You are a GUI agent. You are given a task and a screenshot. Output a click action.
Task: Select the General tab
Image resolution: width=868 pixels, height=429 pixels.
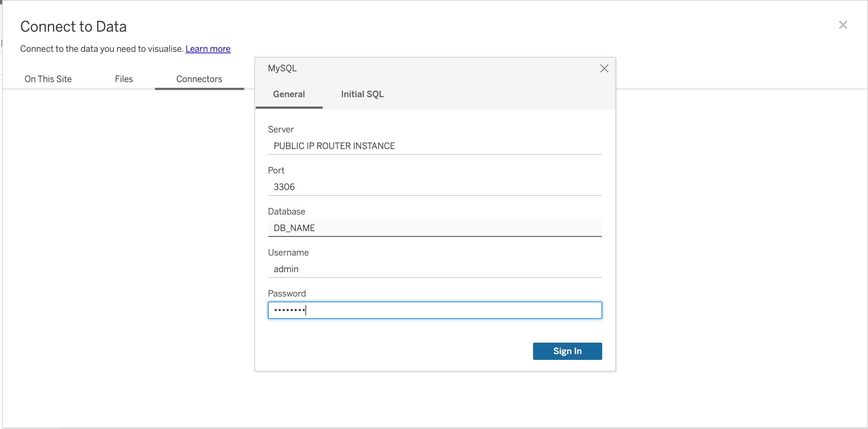click(288, 94)
